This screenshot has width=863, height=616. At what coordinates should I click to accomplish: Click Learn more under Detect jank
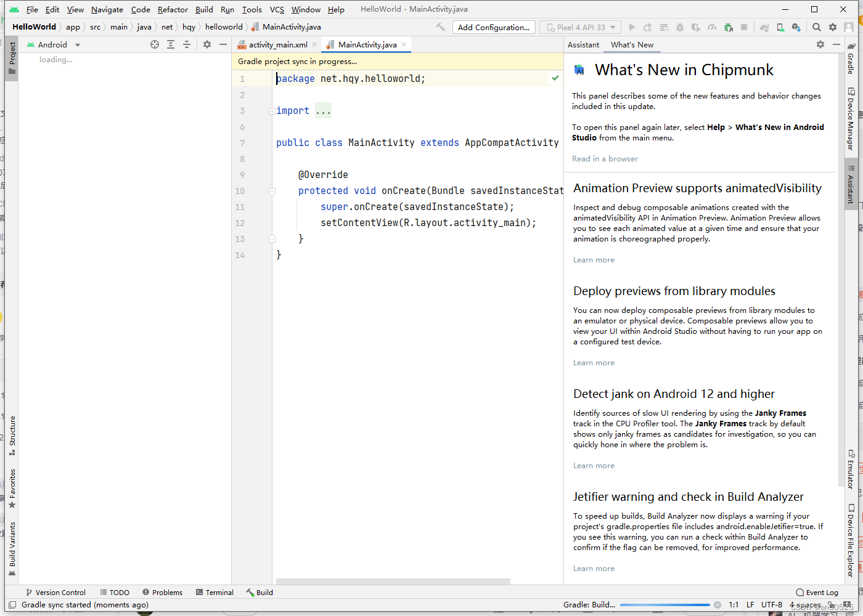coord(594,466)
